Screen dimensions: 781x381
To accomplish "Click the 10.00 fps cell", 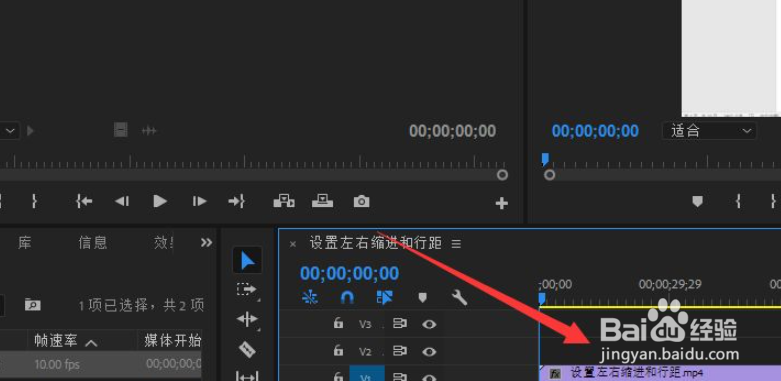I will click(57, 364).
